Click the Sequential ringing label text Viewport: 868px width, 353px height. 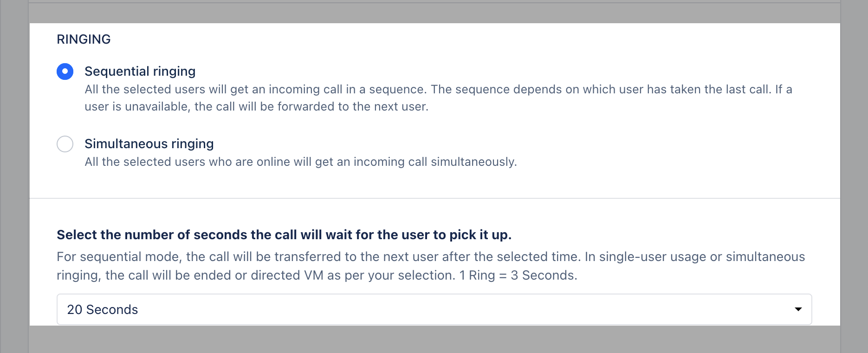click(140, 71)
